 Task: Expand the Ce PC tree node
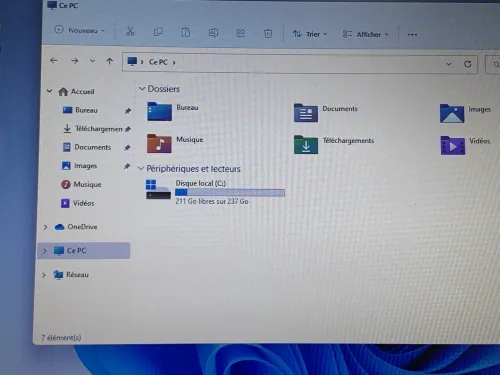point(45,251)
